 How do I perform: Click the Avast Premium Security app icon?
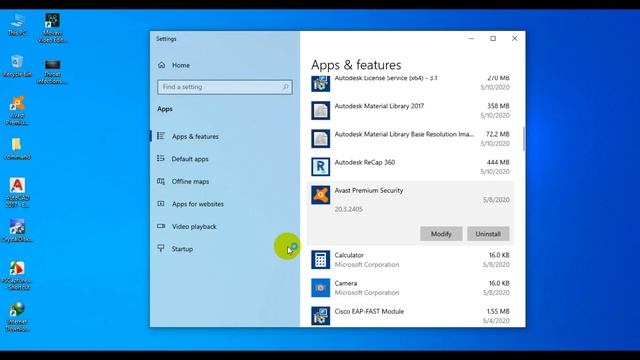tap(320, 195)
